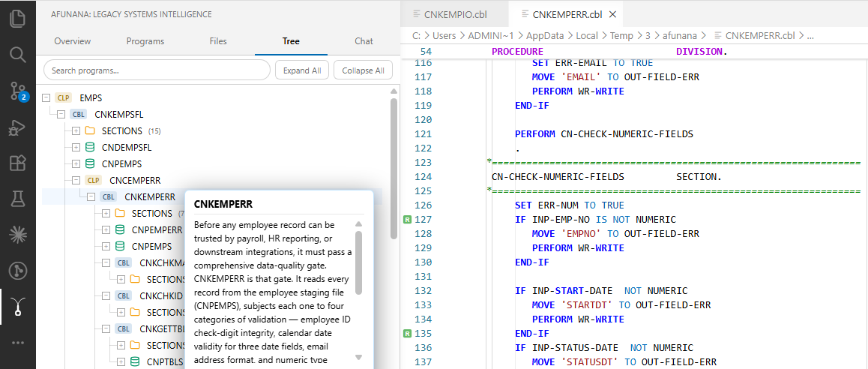This screenshot has width=868, height=369.
Task: Click CNKEMPERR.cbl in the breadcrumb
Action: click(x=760, y=35)
